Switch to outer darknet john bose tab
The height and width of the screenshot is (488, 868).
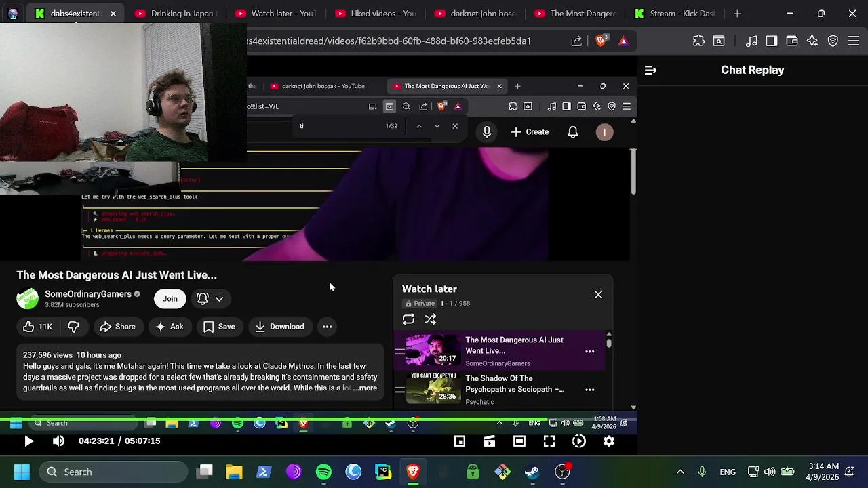474,13
